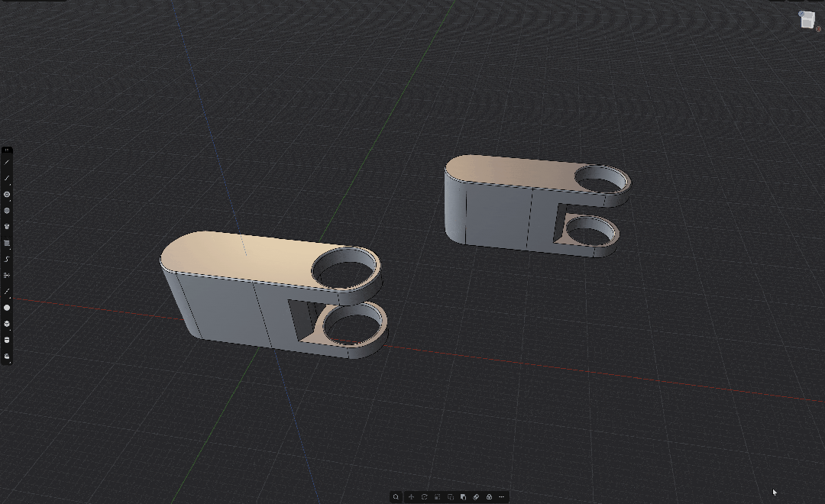Select the Rectangle tool in left toolbar
825x504 pixels.
click(7, 243)
